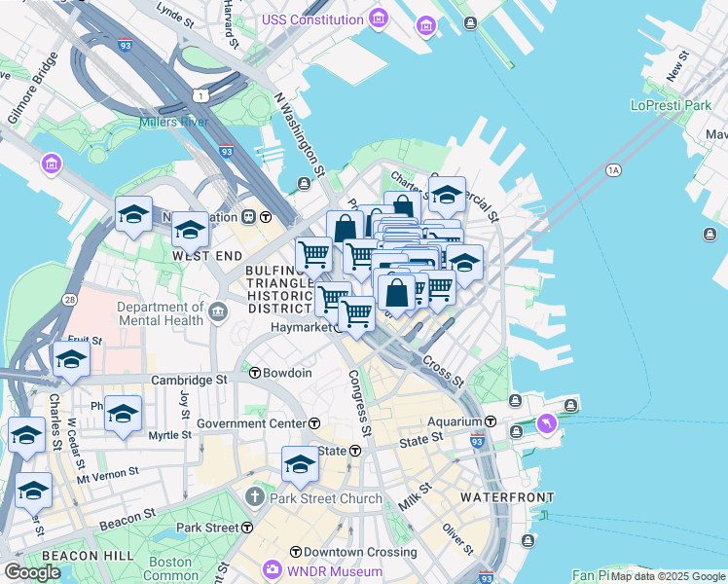This screenshot has width=728, height=584.
Task: Select the WATERFRONT neighborhood label
Action: (507, 497)
